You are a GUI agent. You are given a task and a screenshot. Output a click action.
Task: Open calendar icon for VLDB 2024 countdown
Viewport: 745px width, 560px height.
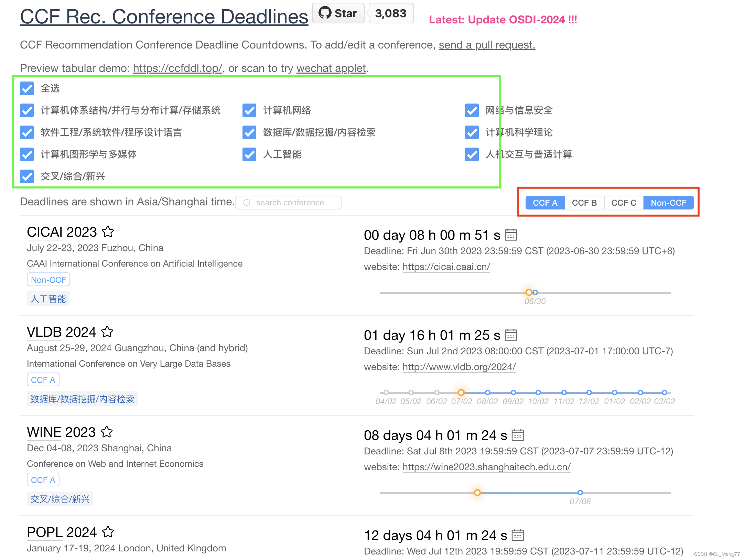(511, 335)
